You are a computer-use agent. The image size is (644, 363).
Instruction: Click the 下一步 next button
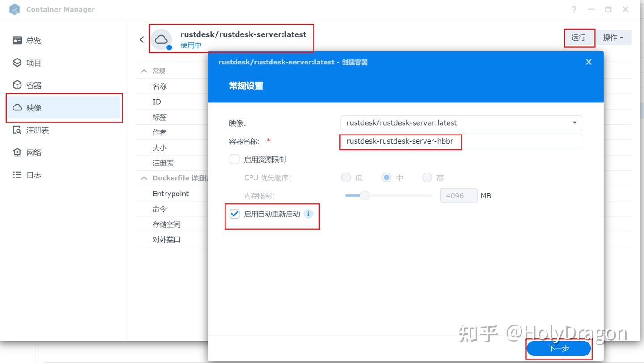(559, 348)
